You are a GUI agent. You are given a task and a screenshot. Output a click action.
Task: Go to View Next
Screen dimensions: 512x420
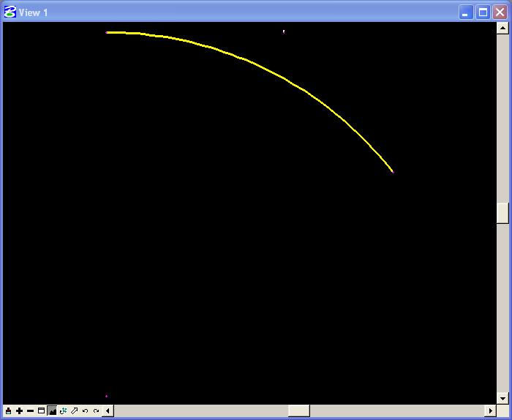click(96, 411)
